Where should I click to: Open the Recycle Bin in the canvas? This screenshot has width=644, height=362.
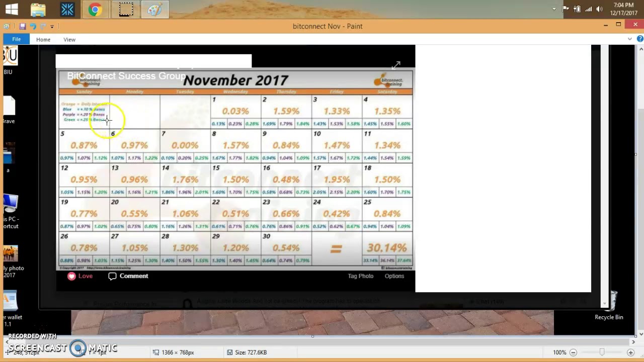609,306
